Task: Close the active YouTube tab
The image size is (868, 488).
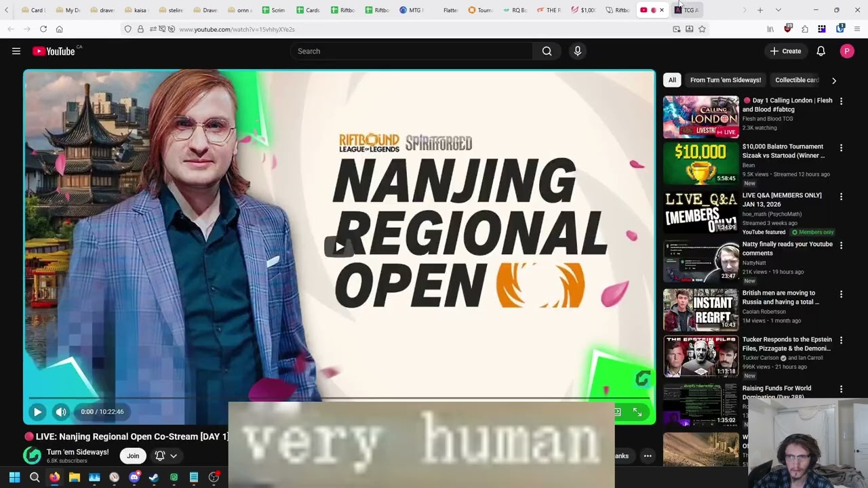Action: point(662,10)
